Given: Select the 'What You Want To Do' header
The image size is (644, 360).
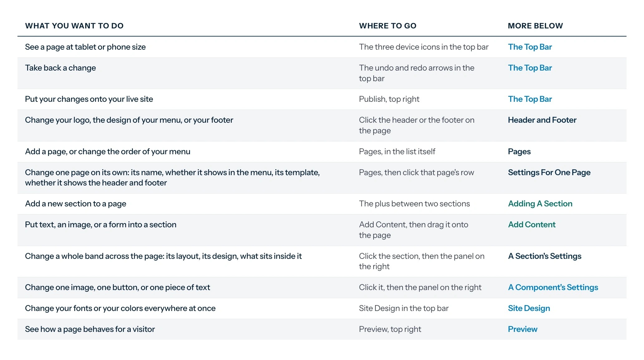Looking at the screenshot, I should 74,26.
